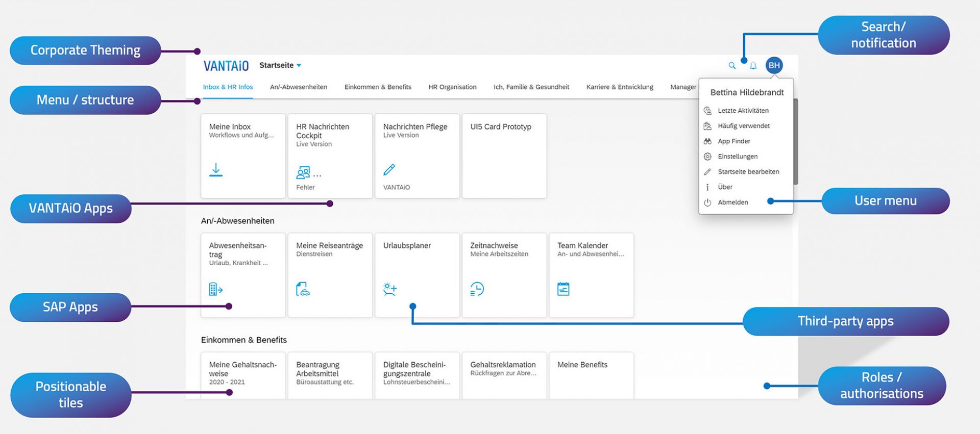Click the search magnifier icon
The width and height of the screenshot is (980, 434).
pos(732,66)
